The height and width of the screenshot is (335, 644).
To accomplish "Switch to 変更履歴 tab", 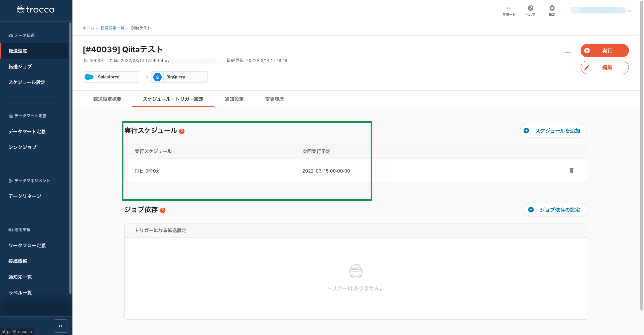I will click(x=274, y=99).
